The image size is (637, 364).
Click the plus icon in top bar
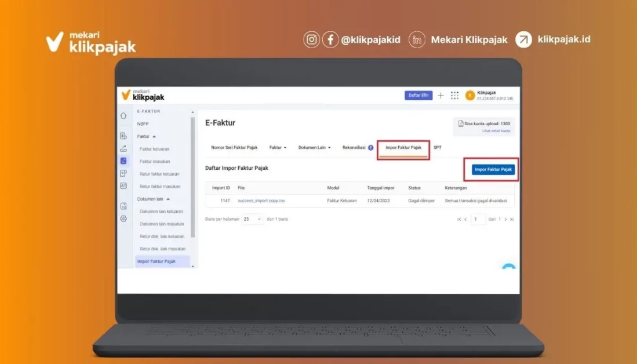pos(441,96)
